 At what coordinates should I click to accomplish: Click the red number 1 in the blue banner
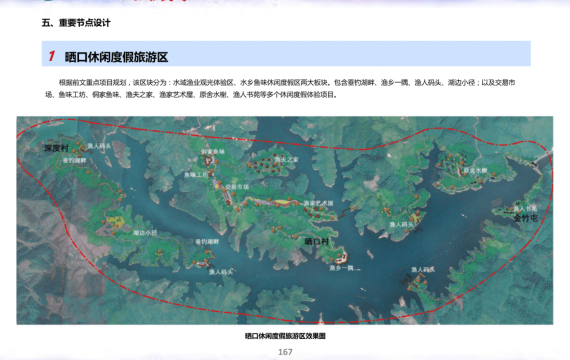[x=52, y=56]
